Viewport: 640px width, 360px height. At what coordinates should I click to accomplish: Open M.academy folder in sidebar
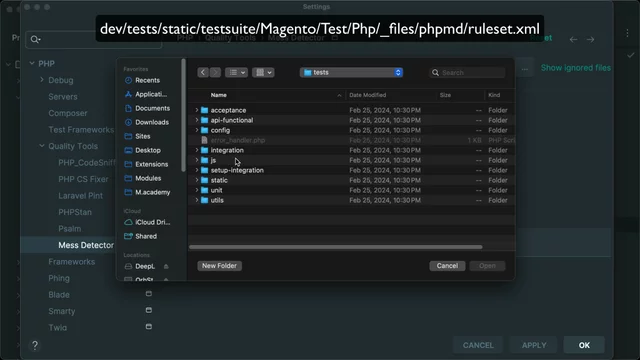(x=147, y=192)
